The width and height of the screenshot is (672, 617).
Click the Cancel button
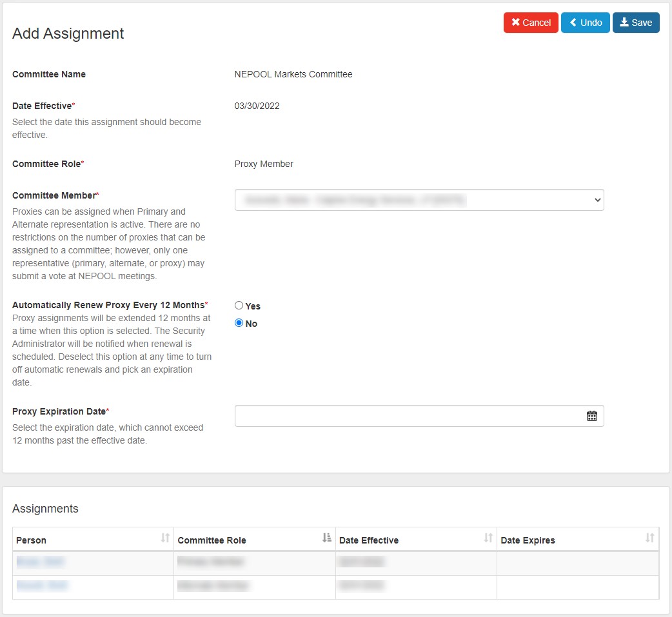[531, 22]
